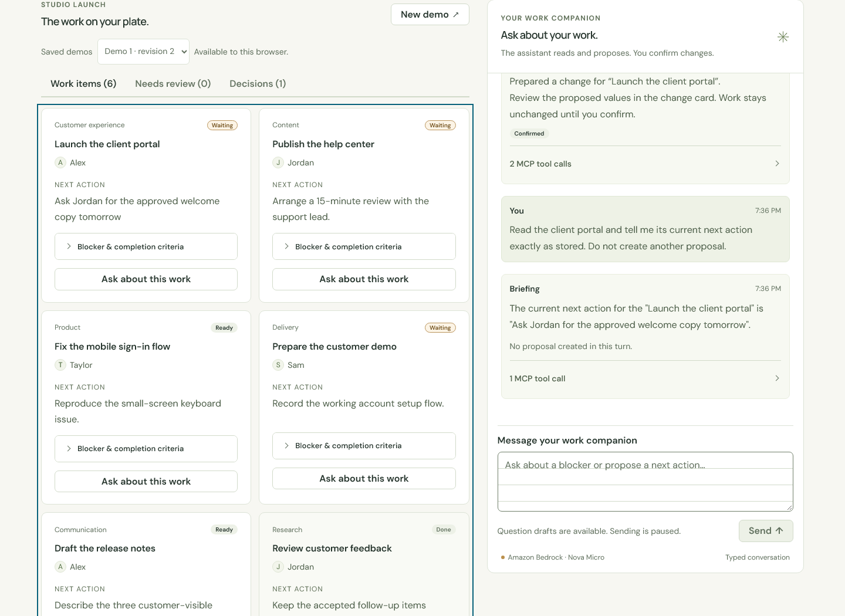Click "No proposal created in this turn." note

[x=571, y=347]
